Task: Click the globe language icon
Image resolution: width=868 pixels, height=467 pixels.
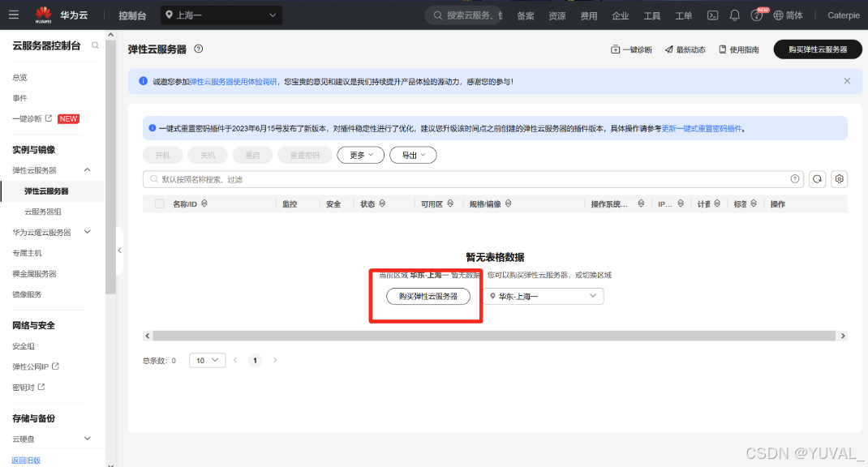Action: pyautogui.click(x=778, y=15)
